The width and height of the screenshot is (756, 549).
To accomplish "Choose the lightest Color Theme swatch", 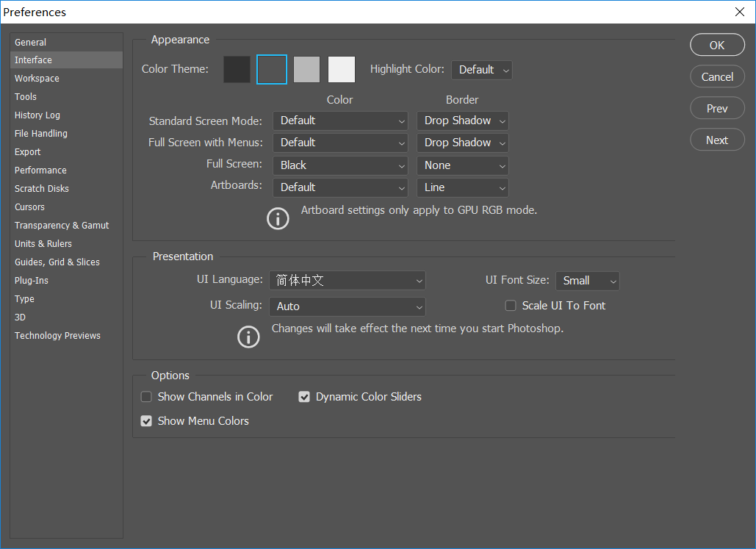I will coord(341,70).
